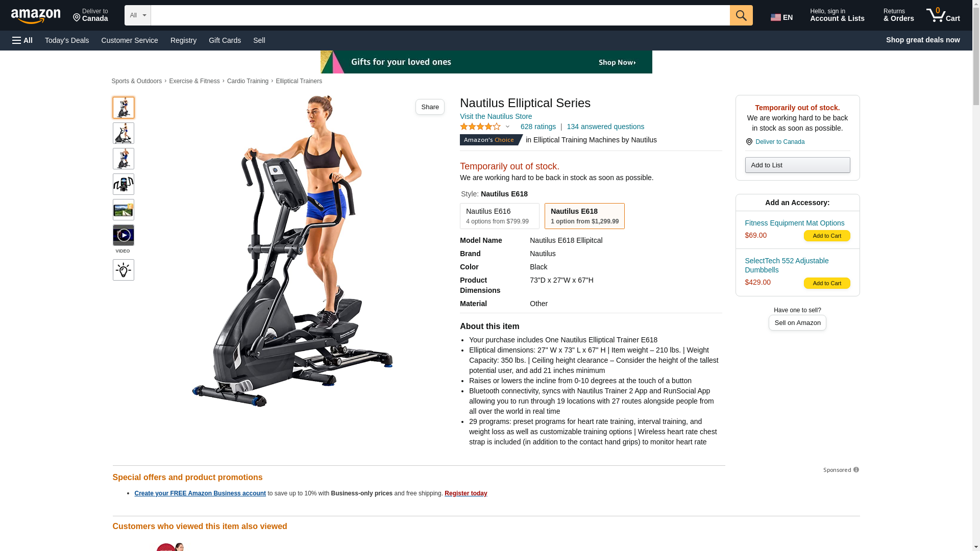Add SelectTech 552 Dumbbells to cart
Image resolution: width=980 pixels, height=551 pixels.
827,283
